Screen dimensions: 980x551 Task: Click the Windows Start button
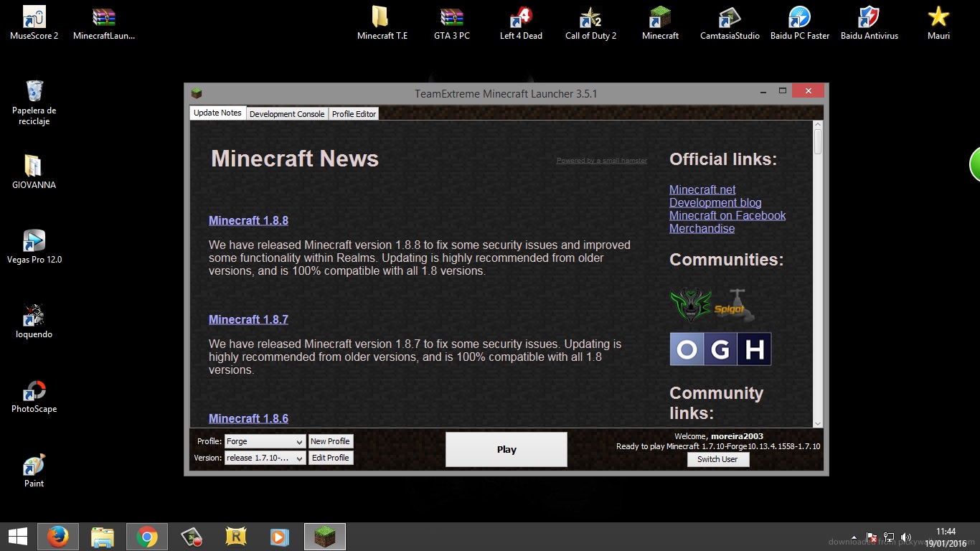tap(17, 537)
